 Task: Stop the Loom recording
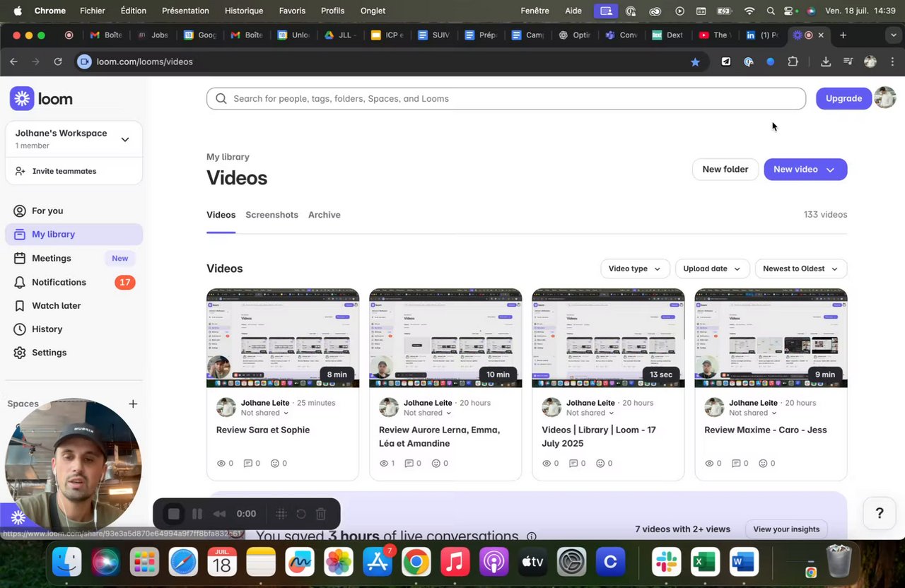tap(174, 514)
